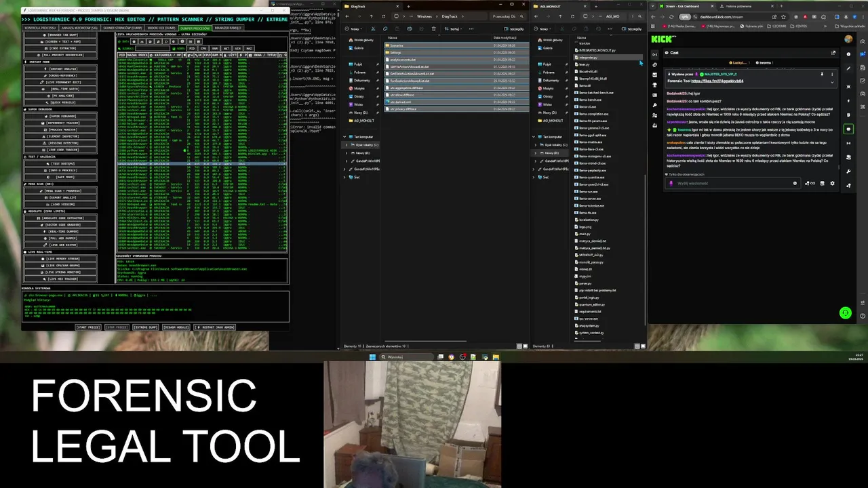Cut selected files in DiagTrack Explorer toolbar
This screenshot has width=868, height=488.
click(x=373, y=29)
